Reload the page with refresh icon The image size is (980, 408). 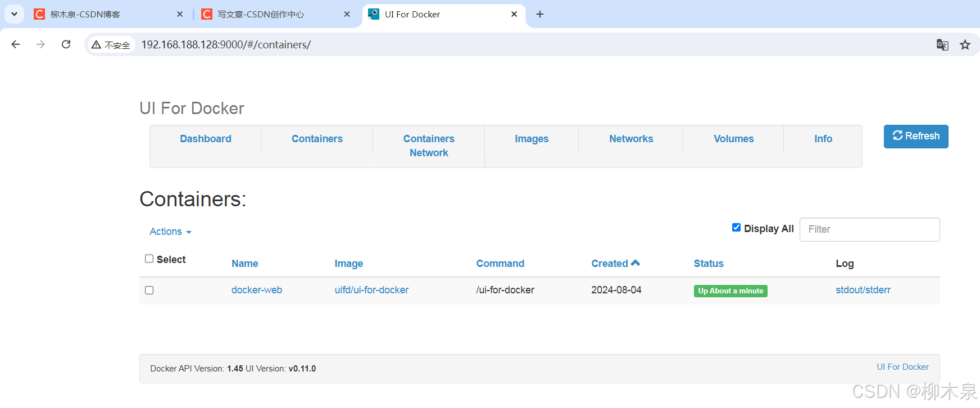pos(66,44)
